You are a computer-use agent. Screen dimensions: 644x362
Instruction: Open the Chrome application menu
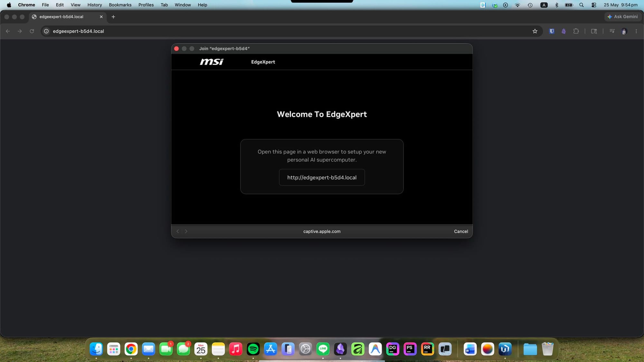click(x=26, y=5)
